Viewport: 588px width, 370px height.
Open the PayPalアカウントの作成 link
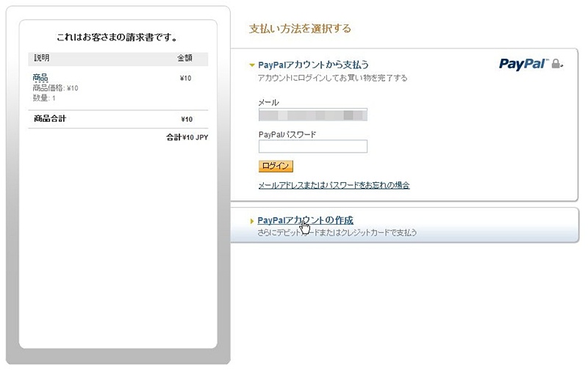305,220
